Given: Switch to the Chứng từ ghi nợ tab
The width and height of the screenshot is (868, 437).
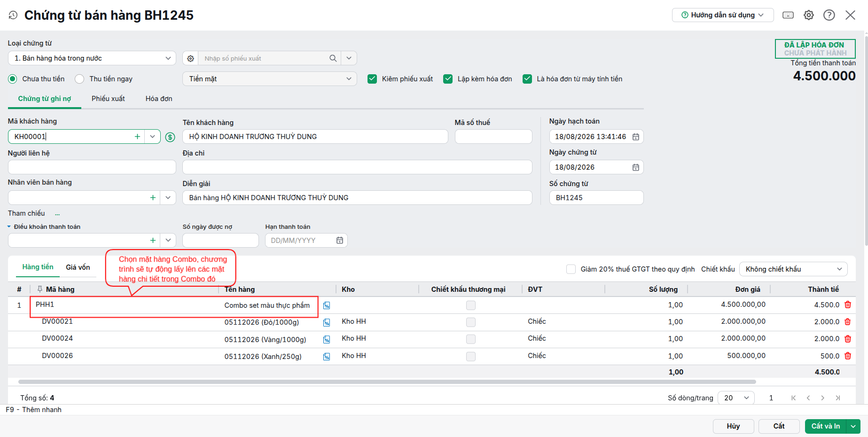Looking at the screenshot, I should pos(45,99).
